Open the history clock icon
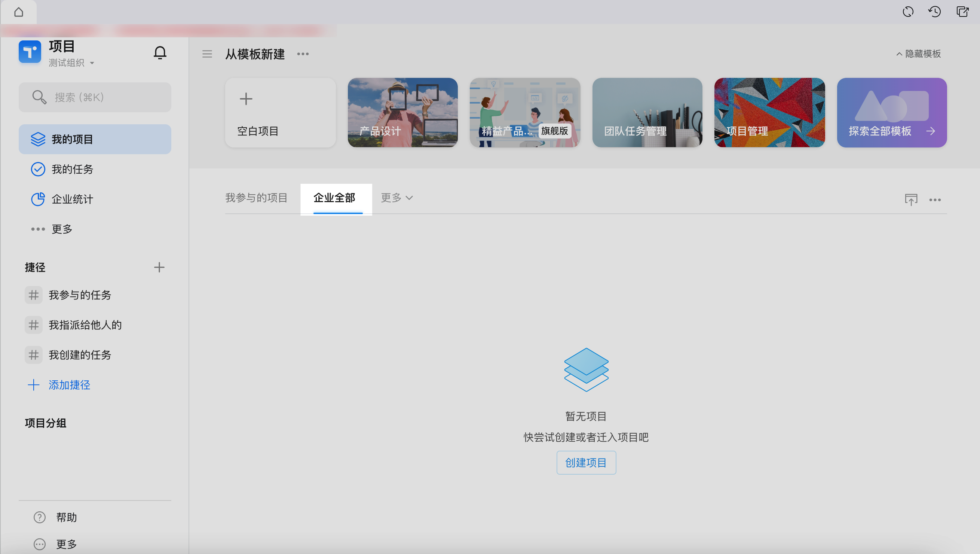980x554 pixels. [935, 12]
